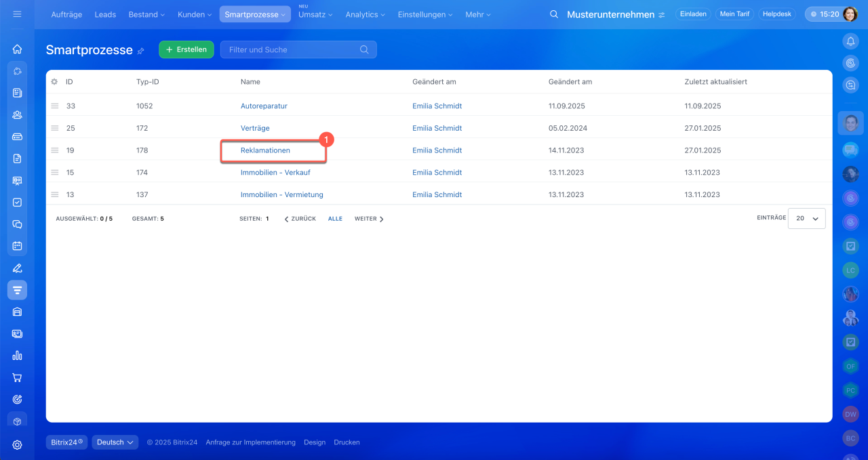This screenshot has height=460, width=868.
Task: Click the search magnifier in top bar
Action: pos(554,14)
